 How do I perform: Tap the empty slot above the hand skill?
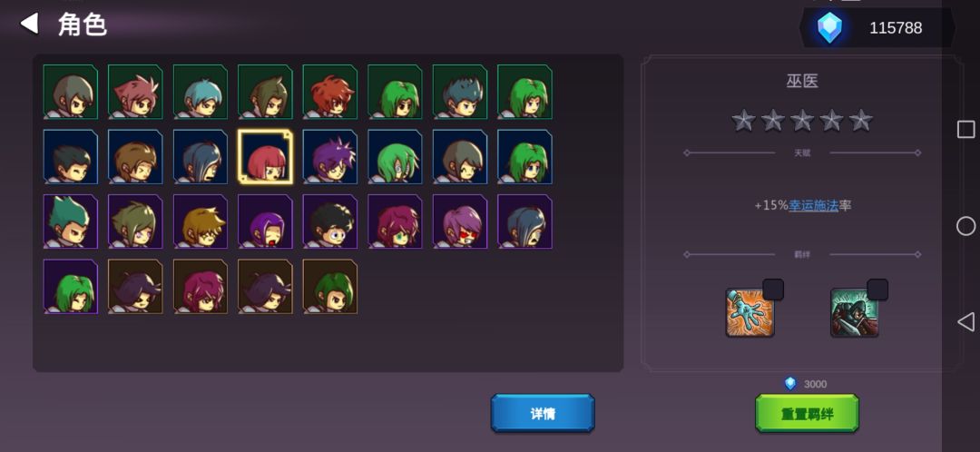click(x=773, y=290)
